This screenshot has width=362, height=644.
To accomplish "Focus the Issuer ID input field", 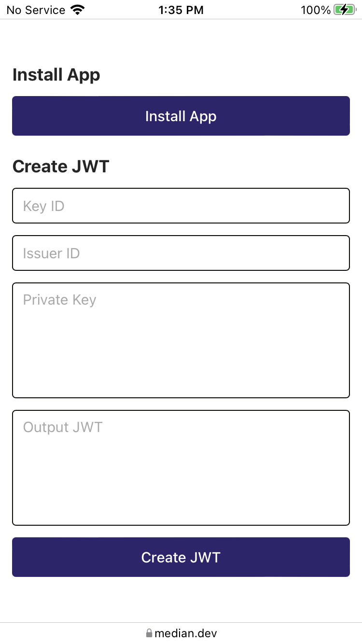I will coord(181,253).
